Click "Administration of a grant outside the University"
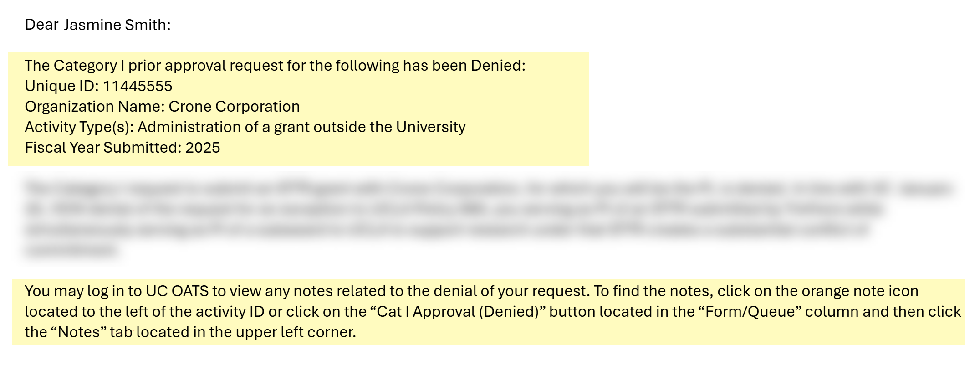The height and width of the screenshot is (376, 980). 301,127
